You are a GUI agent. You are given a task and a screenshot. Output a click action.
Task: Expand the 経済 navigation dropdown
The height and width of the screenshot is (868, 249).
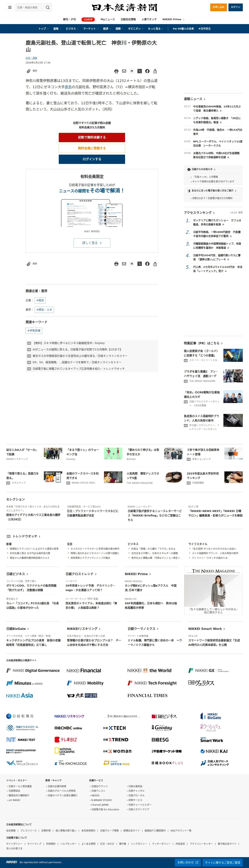(107, 29)
